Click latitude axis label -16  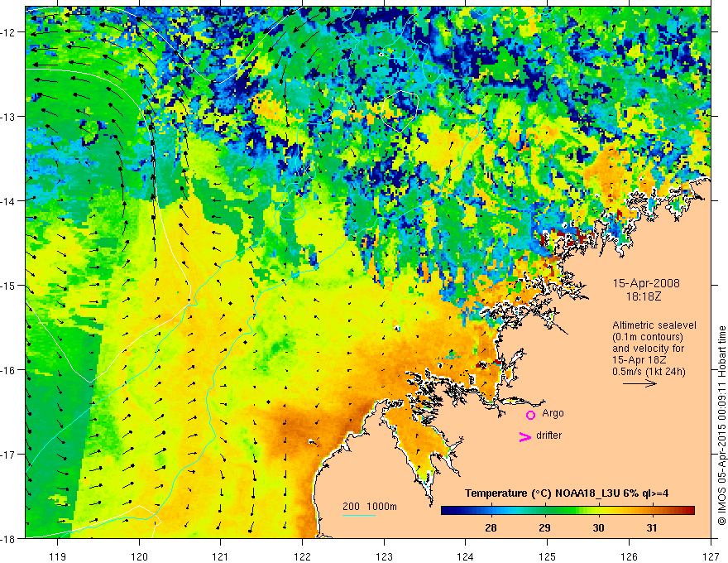9,370
